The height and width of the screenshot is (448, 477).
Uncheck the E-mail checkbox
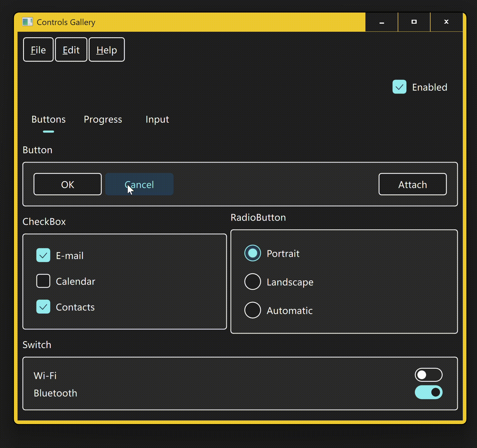pyautogui.click(x=43, y=255)
